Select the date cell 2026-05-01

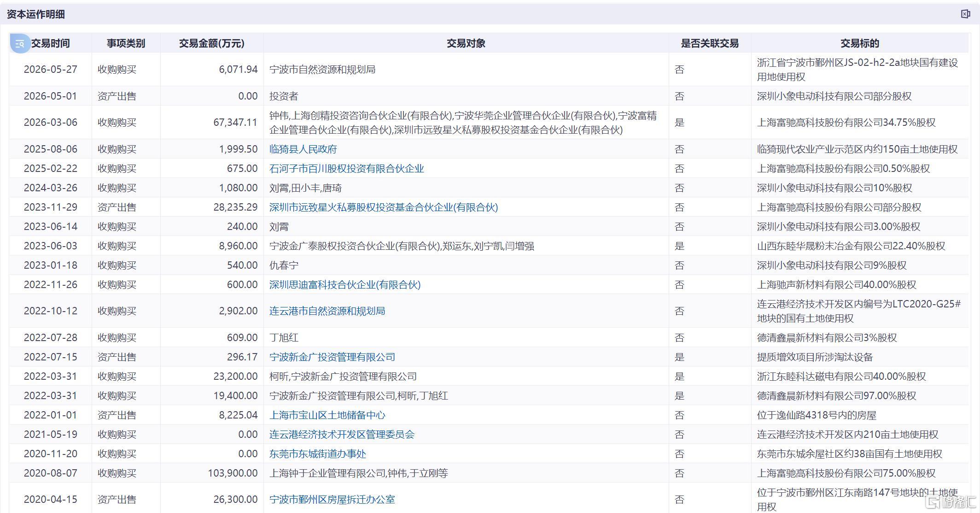(50, 96)
